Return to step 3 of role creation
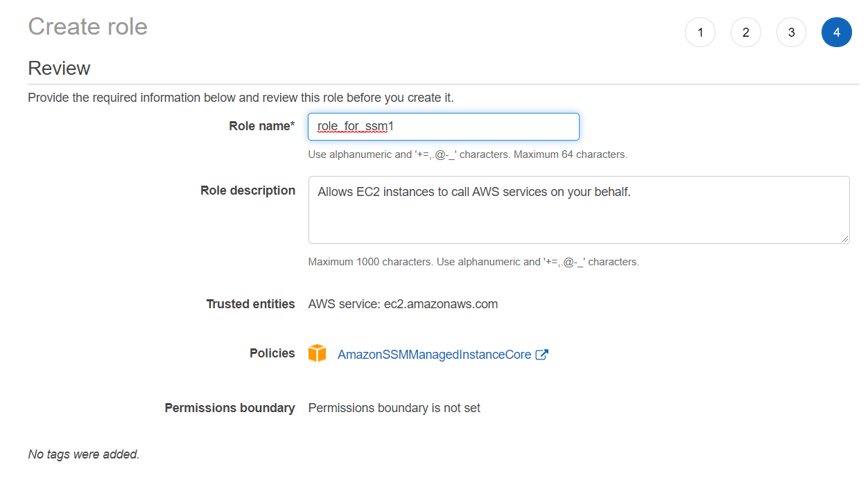The image size is (868, 489). coord(791,33)
